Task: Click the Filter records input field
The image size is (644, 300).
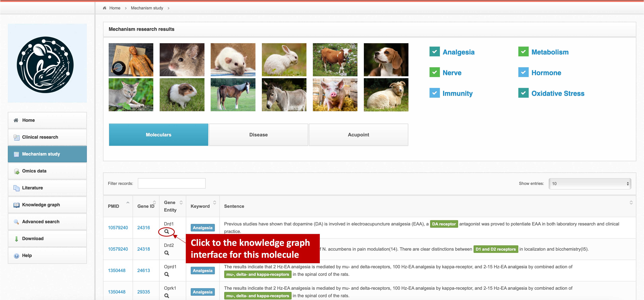Action: pyautogui.click(x=172, y=183)
